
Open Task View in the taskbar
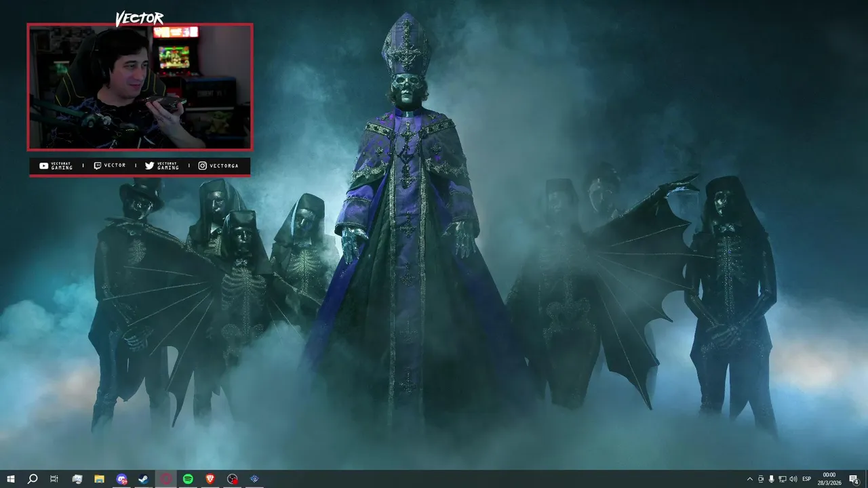(x=54, y=479)
